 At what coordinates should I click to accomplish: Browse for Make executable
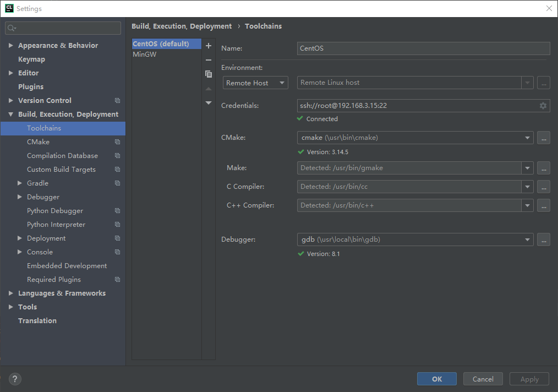[543, 168]
